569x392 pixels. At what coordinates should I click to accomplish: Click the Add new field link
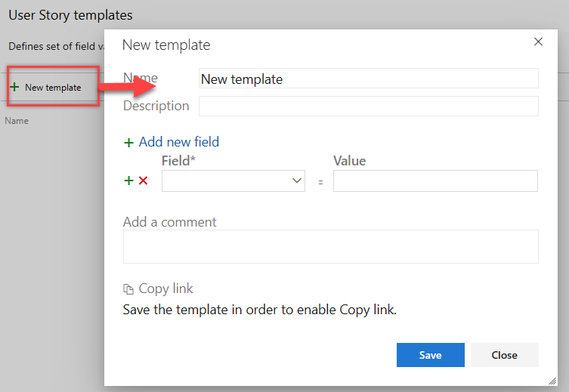179,142
